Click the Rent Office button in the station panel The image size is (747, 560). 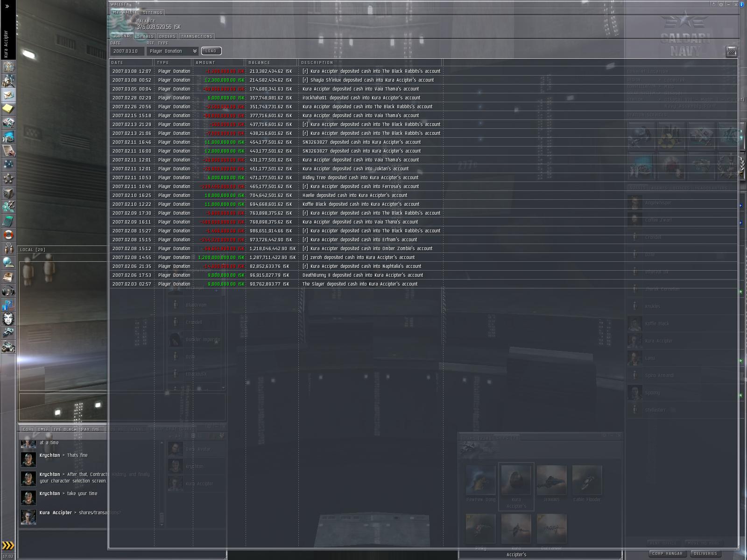point(663,543)
